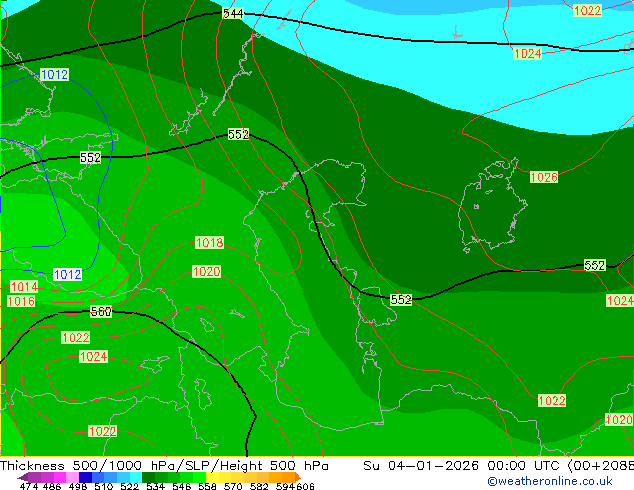Click the purple arrow start of the legend

tap(22, 477)
